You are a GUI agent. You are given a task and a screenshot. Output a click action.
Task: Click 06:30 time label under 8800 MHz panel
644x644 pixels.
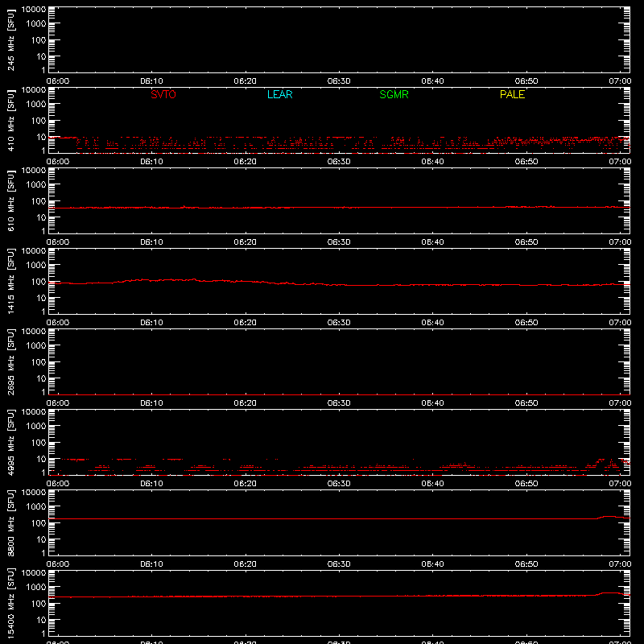point(339,564)
